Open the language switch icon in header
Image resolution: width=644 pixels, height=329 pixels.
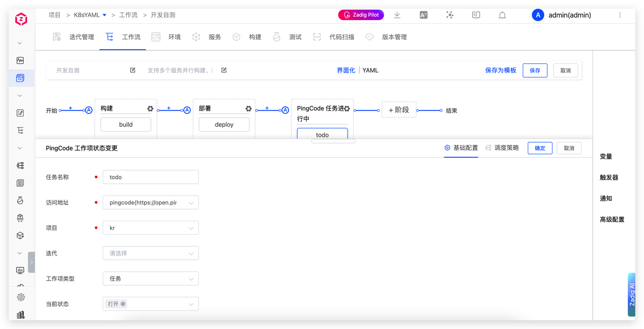click(x=424, y=15)
